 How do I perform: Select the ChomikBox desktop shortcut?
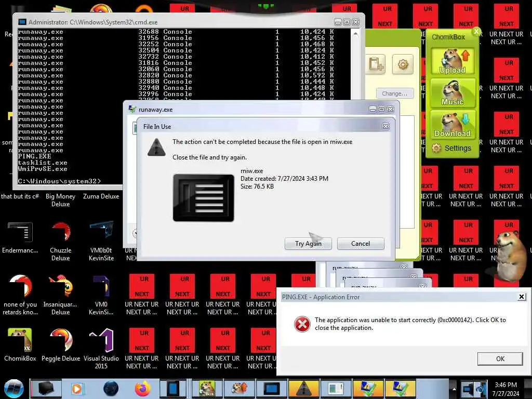coord(20,345)
